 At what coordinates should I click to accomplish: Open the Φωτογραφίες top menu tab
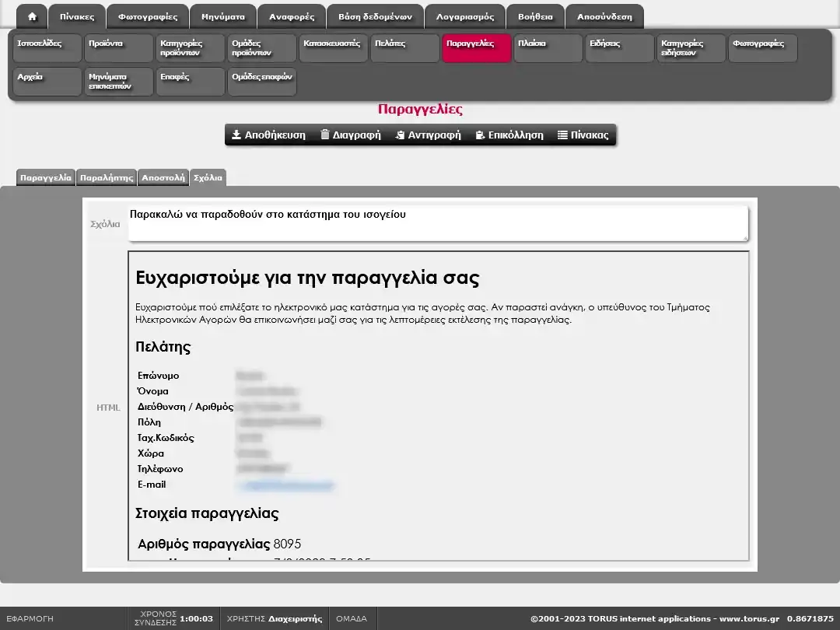pos(148,16)
